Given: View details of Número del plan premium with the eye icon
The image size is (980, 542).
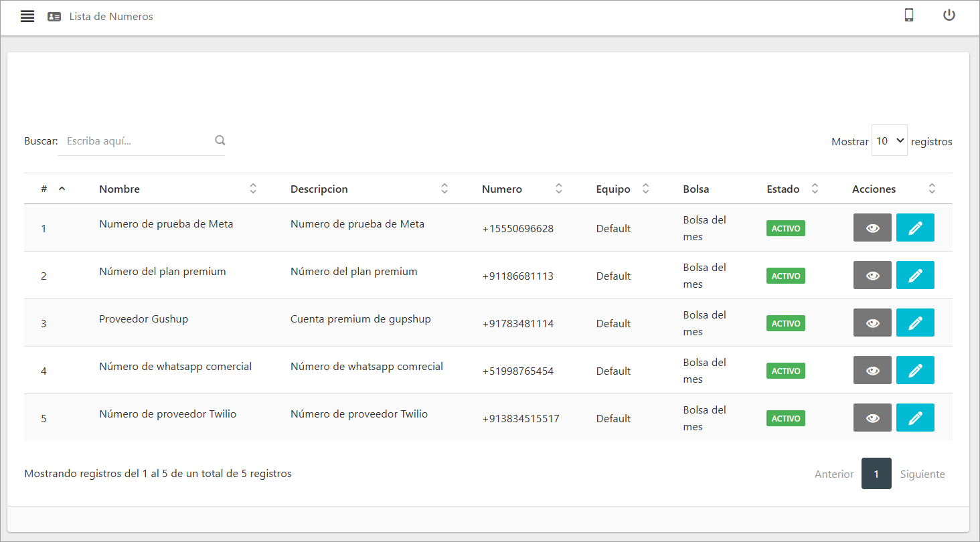Looking at the screenshot, I should pos(872,275).
